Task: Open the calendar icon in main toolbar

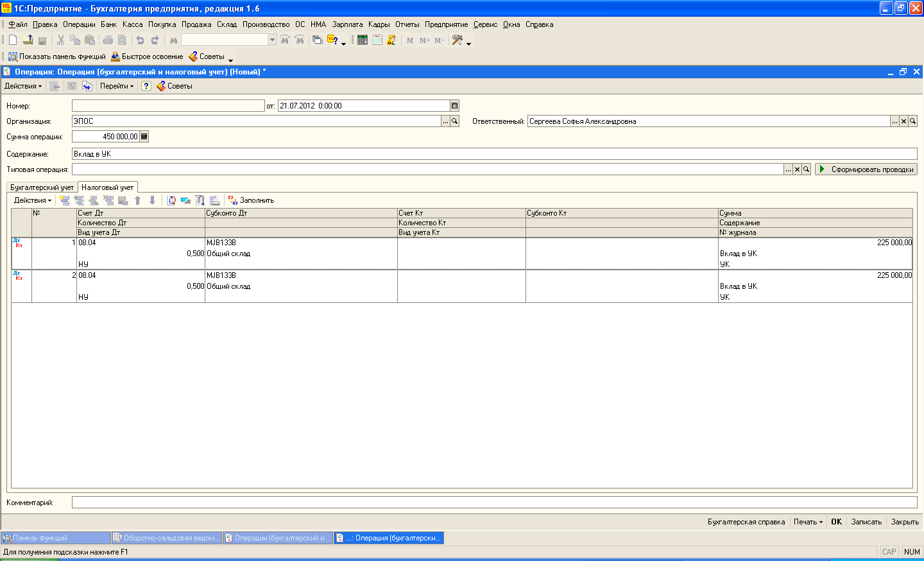Action: [377, 40]
